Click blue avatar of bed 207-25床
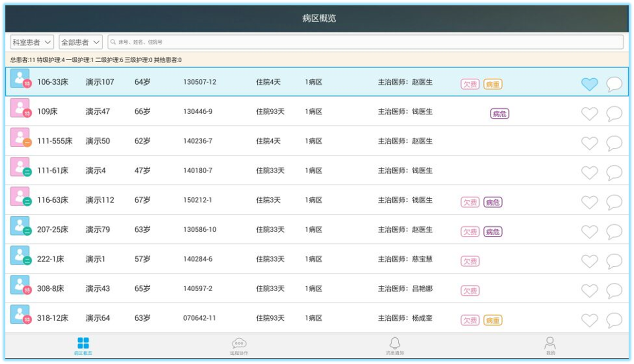This screenshot has width=634, height=364. (20, 226)
